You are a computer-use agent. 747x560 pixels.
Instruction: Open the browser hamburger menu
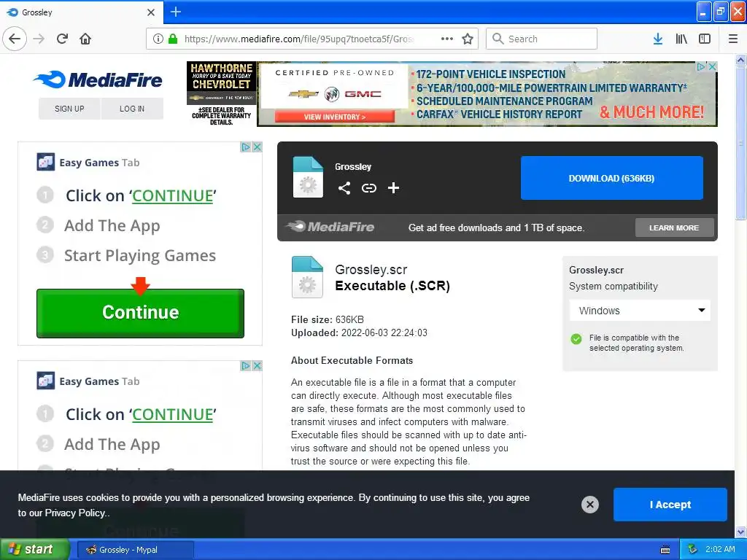pos(733,39)
